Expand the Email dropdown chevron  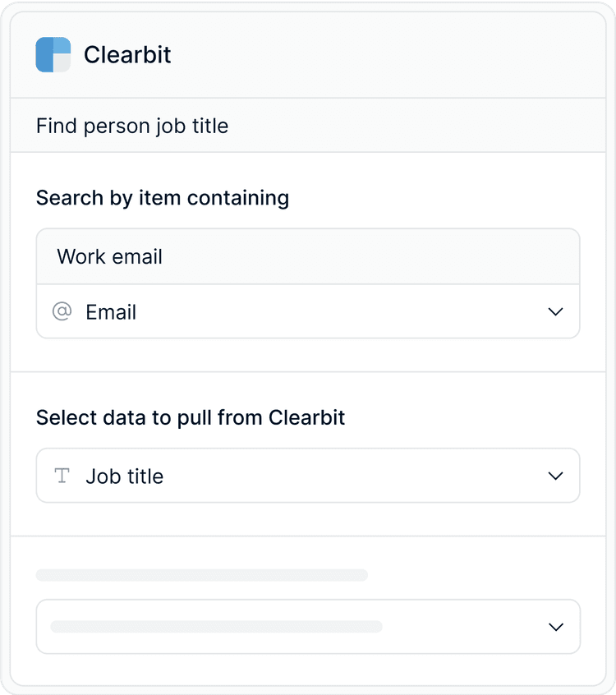(555, 311)
